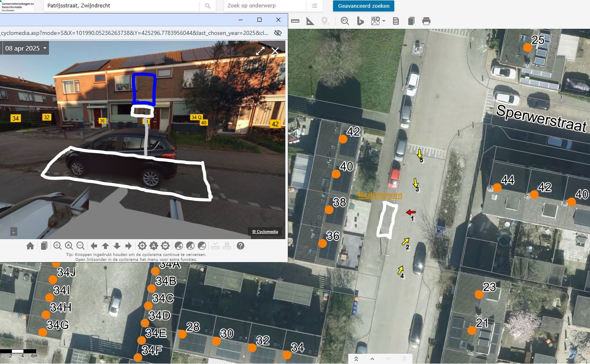Click the printer icon in map toolbar
The width and height of the screenshot is (590, 364).
426,21
